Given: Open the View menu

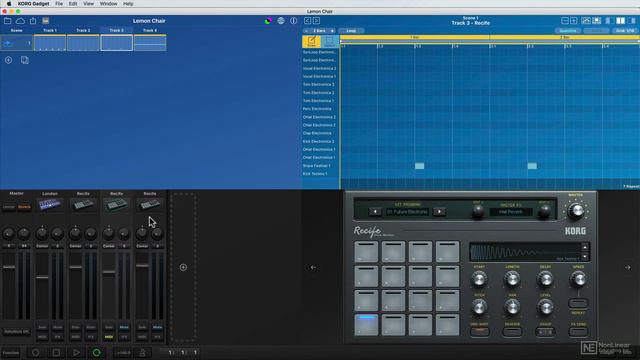Looking at the screenshot, I should coord(88,4).
